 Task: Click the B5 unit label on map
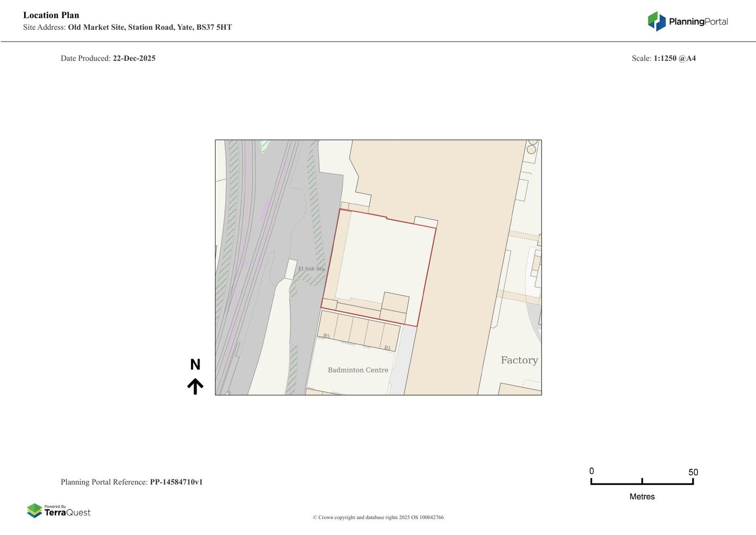(x=326, y=336)
